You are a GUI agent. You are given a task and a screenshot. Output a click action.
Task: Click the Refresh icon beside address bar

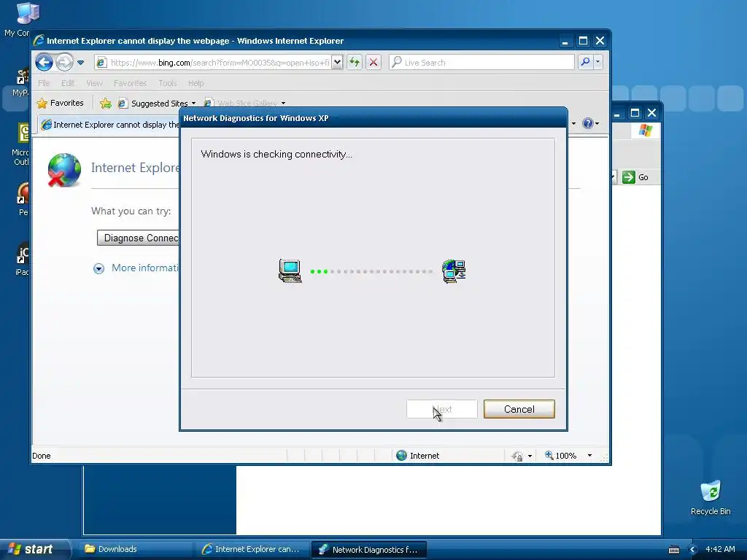[355, 62]
